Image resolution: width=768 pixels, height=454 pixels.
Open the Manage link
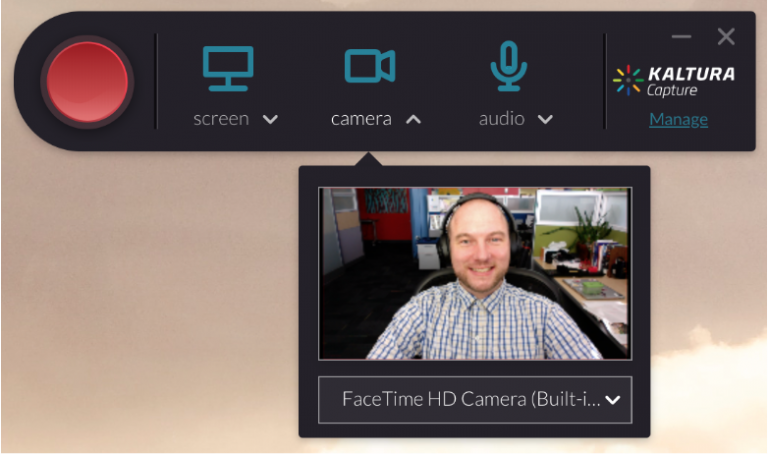pos(678,120)
